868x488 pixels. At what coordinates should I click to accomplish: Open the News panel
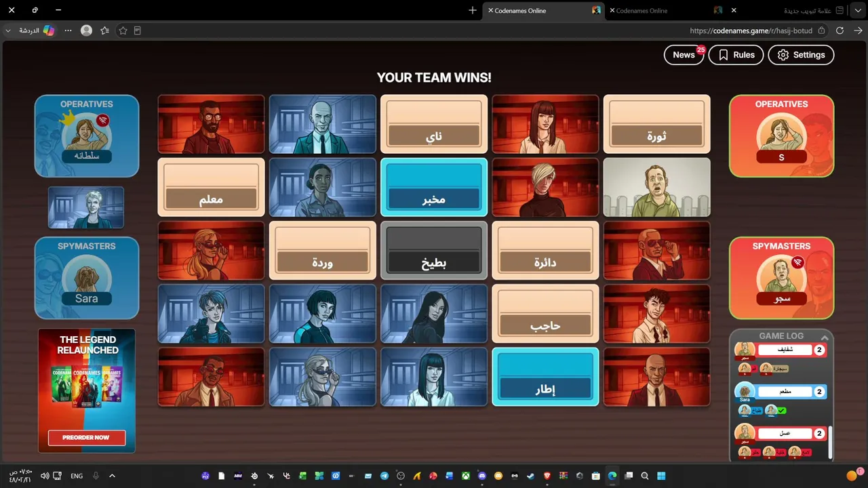point(684,55)
